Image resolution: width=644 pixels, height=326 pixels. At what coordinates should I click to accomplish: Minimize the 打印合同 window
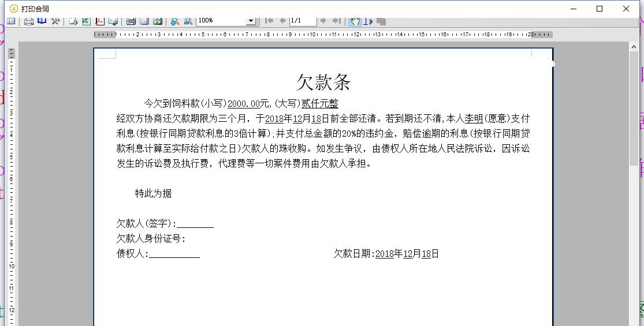[574, 9]
